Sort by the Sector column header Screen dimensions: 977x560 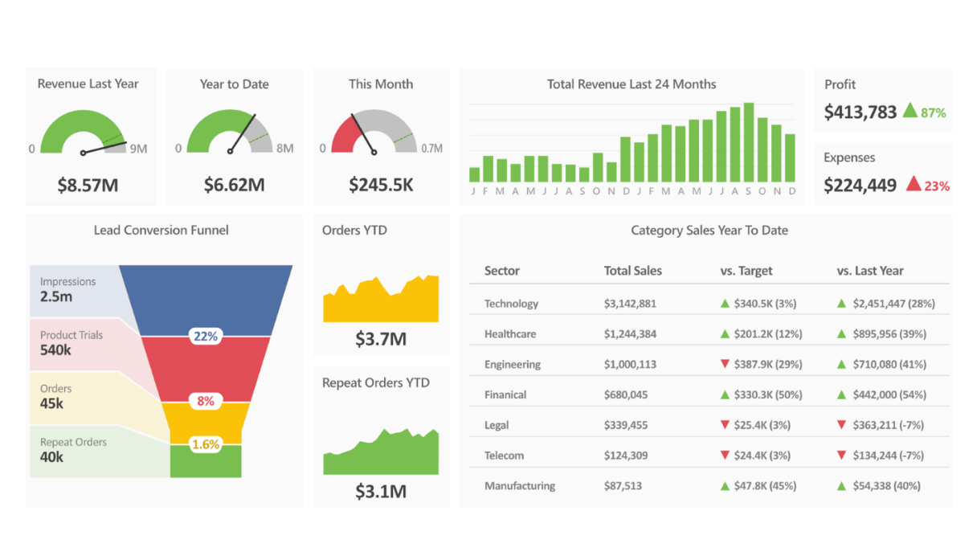click(501, 272)
